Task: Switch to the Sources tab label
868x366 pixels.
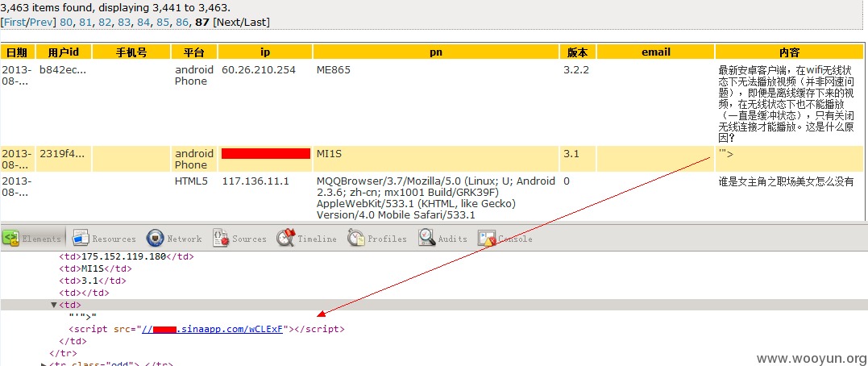Action: coord(249,239)
